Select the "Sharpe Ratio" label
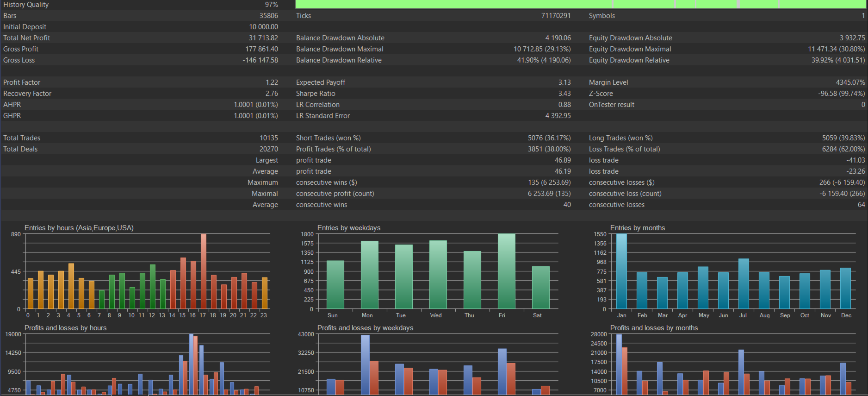 (x=316, y=94)
